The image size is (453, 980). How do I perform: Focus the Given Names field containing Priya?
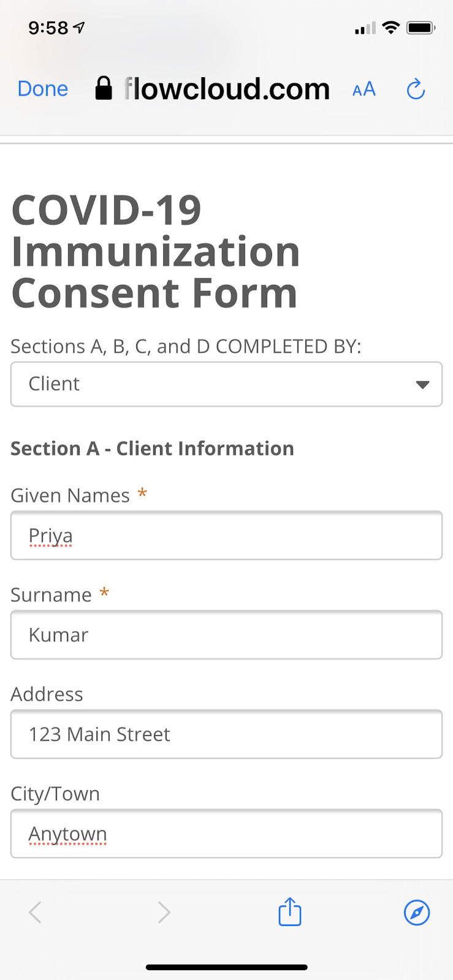pyautogui.click(x=226, y=535)
